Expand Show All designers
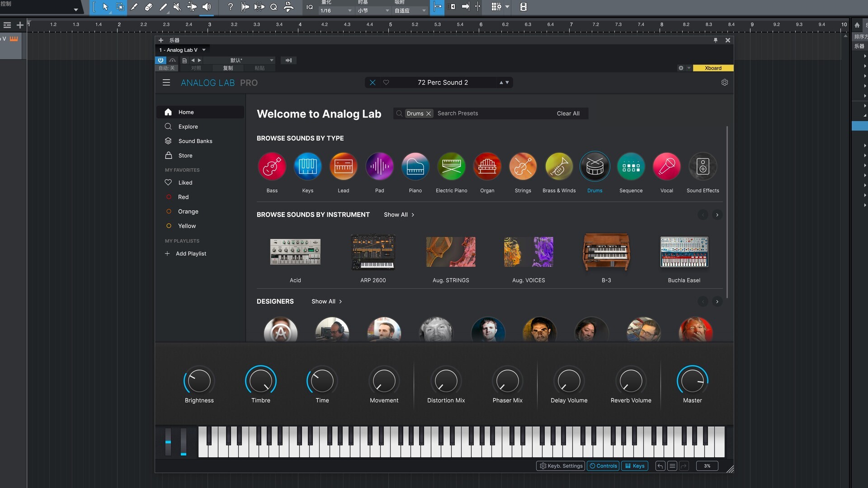868x488 pixels. click(326, 301)
